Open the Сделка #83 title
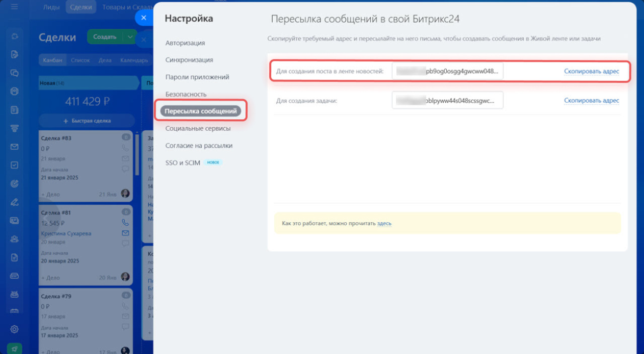 [56, 138]
